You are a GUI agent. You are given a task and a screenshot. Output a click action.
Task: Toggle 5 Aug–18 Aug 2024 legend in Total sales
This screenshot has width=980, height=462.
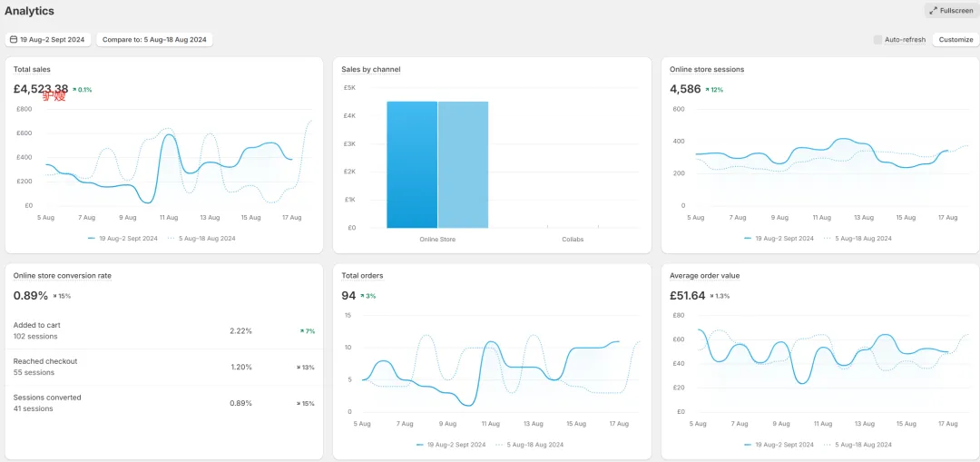tap(201, 238)
